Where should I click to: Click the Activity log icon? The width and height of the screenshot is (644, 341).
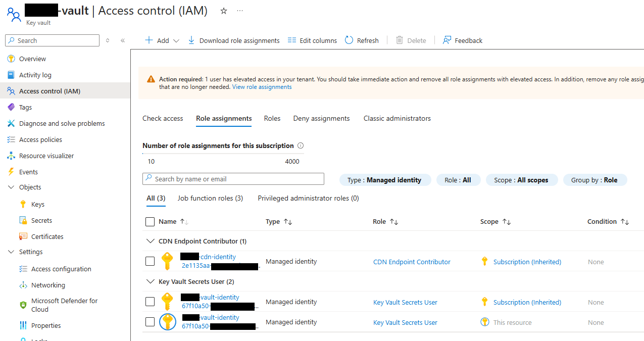pyautogui.click(x=11, y=75)
